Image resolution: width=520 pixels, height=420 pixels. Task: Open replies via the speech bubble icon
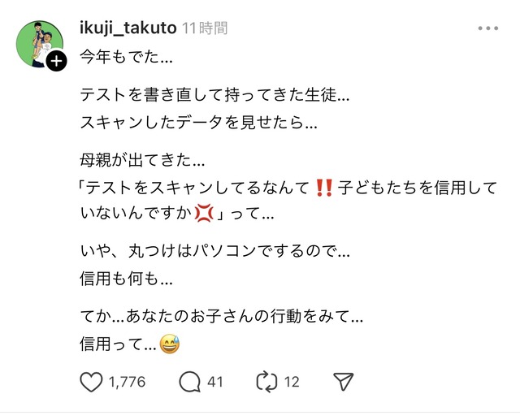click(x=189, y=382)
